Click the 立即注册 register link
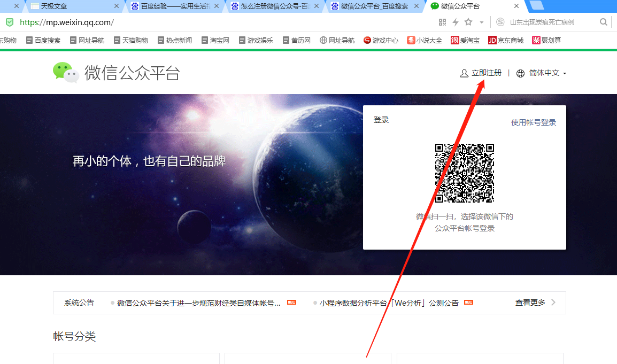 [x=486, y=73]
